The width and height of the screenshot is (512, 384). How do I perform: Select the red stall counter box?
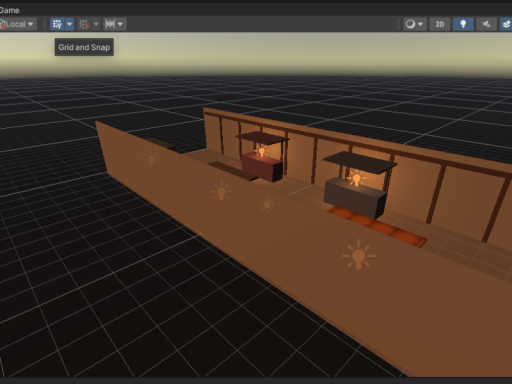(262, 167)
